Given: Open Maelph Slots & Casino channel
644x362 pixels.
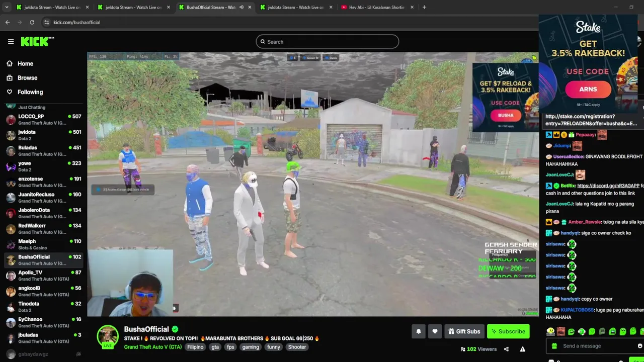Looking at the screenshot, I should click(43, 244).
